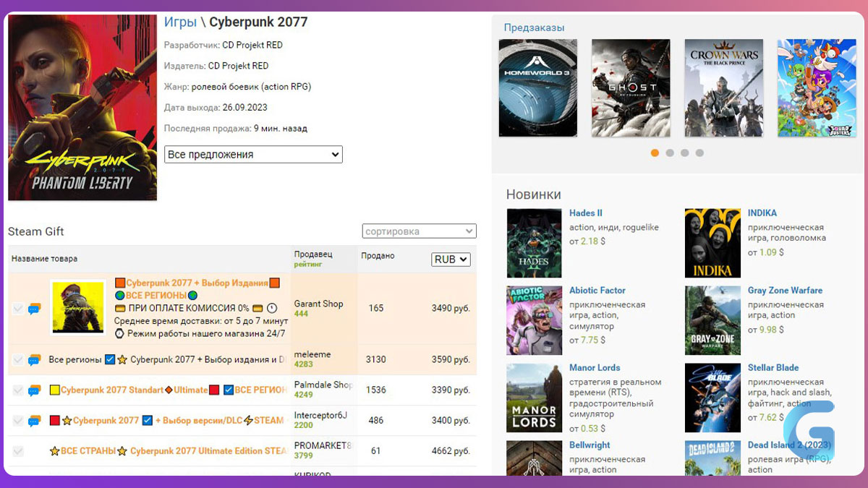Image resolution: width=868 pixels, height=488 pixels.
Task: Open the Stellar Blade thumbnail
Action: [713, 398]
